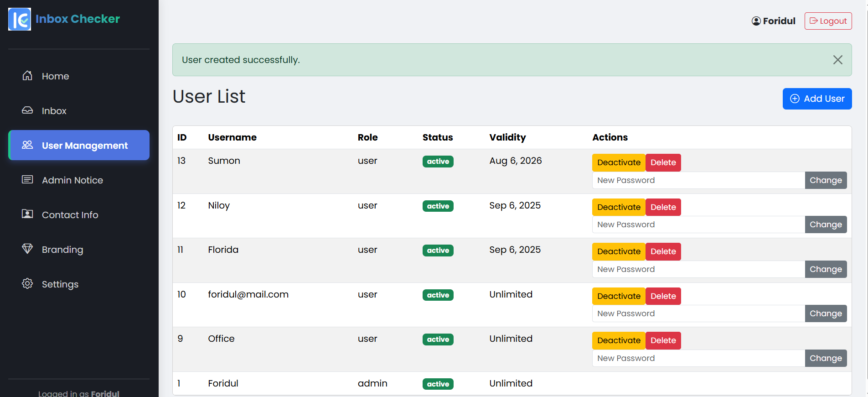Click the username cell 'foridul@mail.com'
This screenshot has width=868, height=397.
click(248, 294)
